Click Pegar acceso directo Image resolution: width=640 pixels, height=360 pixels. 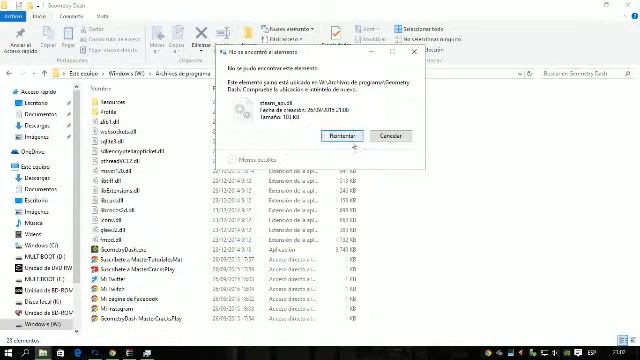(109, 50)
